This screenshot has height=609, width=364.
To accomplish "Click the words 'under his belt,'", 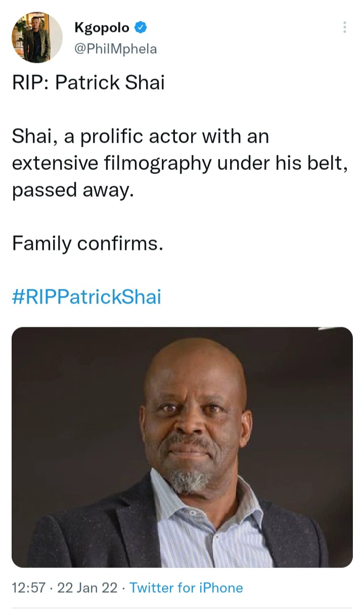I will point(280,164).
